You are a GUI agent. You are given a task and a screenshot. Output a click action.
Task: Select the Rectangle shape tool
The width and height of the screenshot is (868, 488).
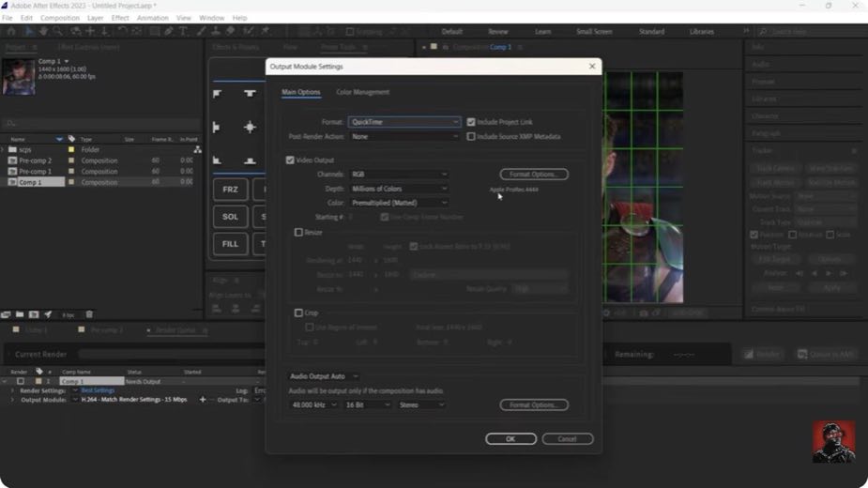(155, 32)
